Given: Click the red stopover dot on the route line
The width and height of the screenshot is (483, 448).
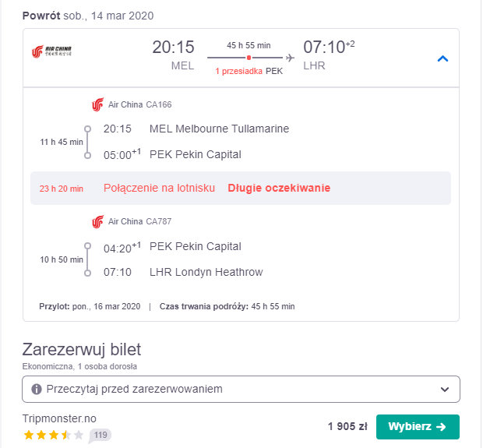Looking at the screenshot, I should (249, 58).
